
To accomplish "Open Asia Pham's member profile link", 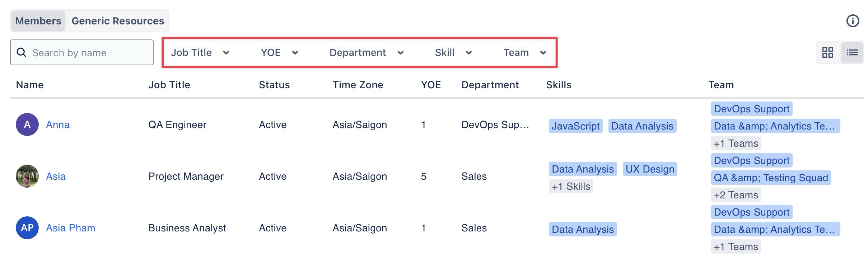I will 70,228.
